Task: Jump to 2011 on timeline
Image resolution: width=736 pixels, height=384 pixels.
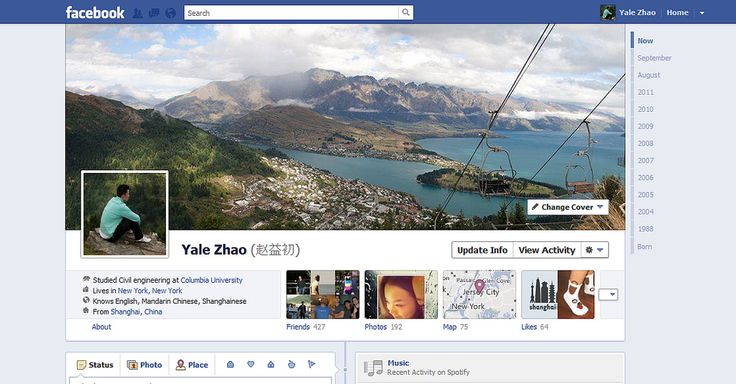Action: (x=645, y=92)
